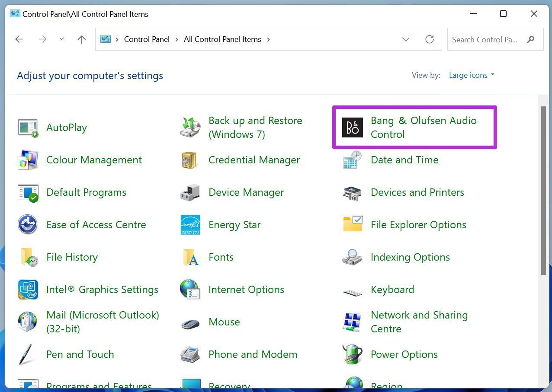Open the 'Internet Options' text link

[246, 290]
